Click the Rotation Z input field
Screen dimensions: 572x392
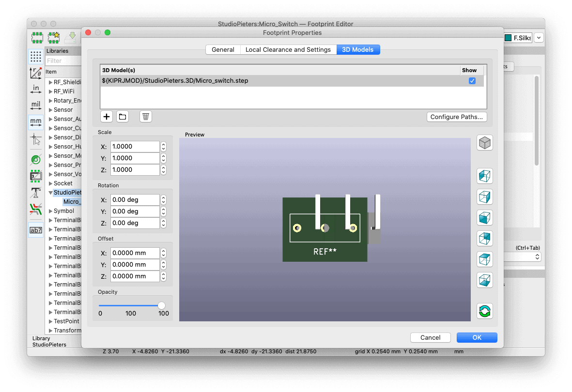(135, 223)
